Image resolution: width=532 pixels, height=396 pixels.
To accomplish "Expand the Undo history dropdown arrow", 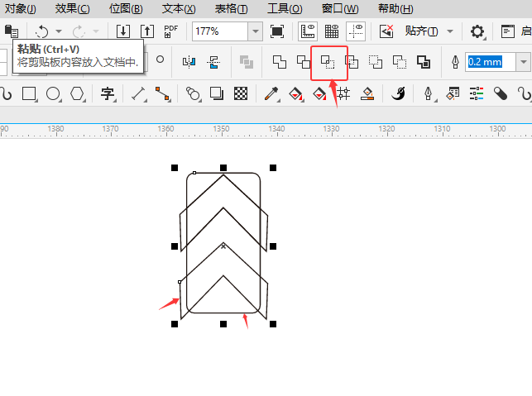I will [x=59, y=31].
